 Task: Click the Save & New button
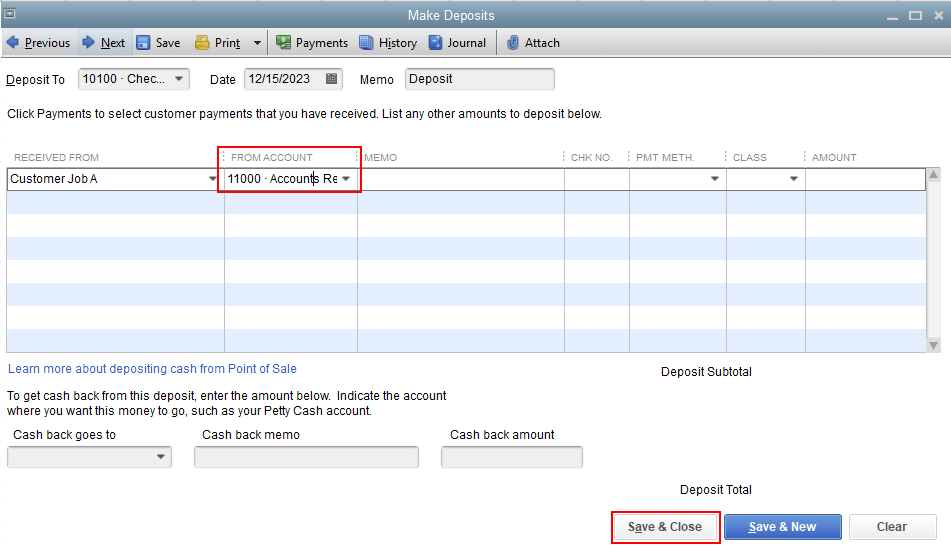pos(782,526)
